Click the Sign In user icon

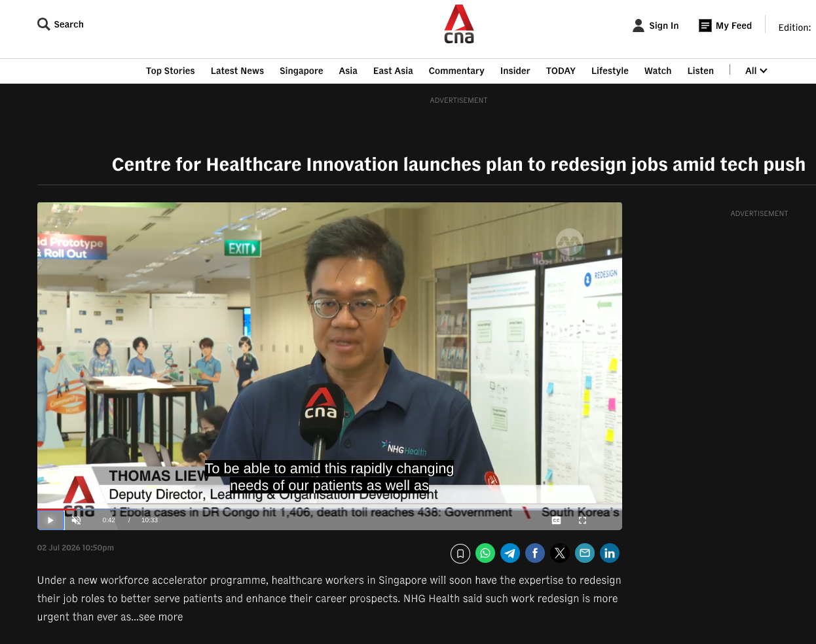tap(639, 26)
